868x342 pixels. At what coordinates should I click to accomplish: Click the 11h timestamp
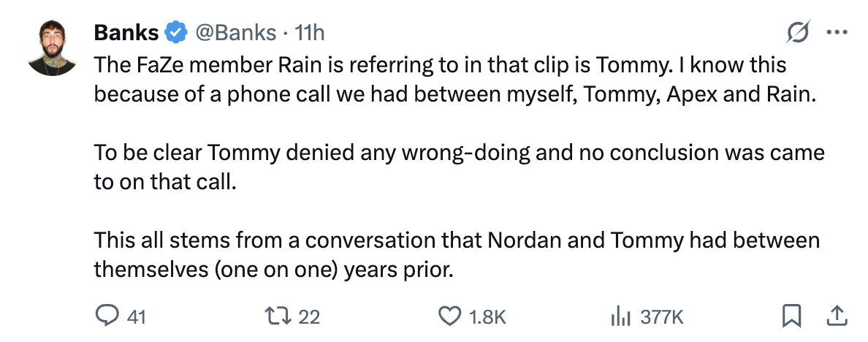point(308,33)
